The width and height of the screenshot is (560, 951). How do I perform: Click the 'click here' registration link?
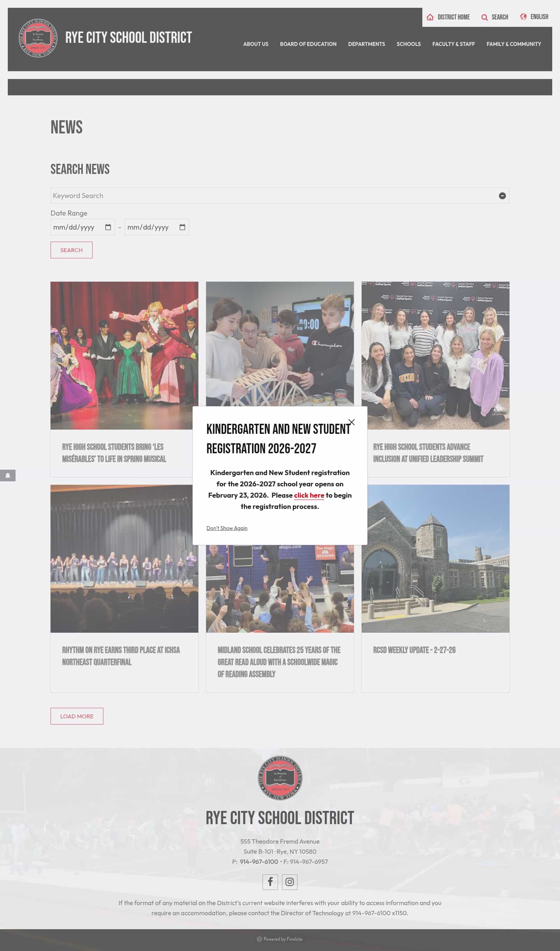(x=309, y=495)
